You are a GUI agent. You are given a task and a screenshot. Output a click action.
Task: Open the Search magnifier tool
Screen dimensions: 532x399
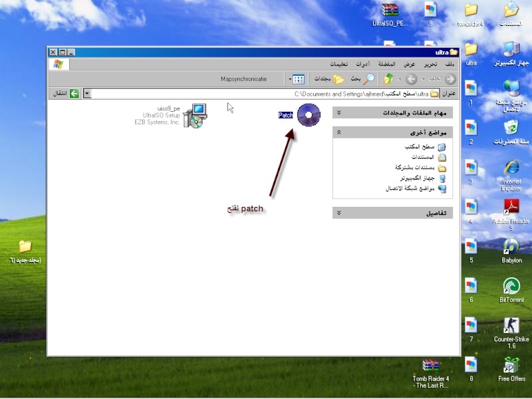coord(369,79)
